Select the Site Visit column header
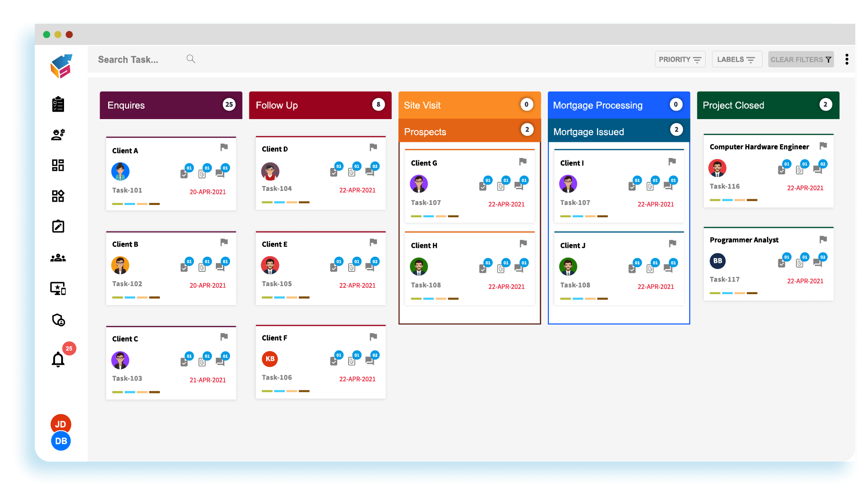The height and width of the screenshot is (492, 868). (470, 105)
